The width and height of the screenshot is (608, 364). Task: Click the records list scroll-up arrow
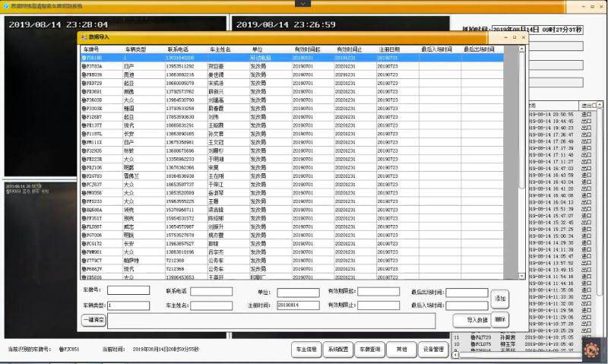pos(600,105)
